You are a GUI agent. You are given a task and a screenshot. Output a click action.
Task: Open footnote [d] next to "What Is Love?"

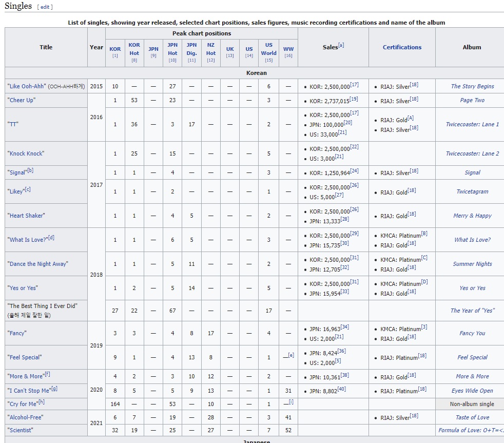[51, 238]
